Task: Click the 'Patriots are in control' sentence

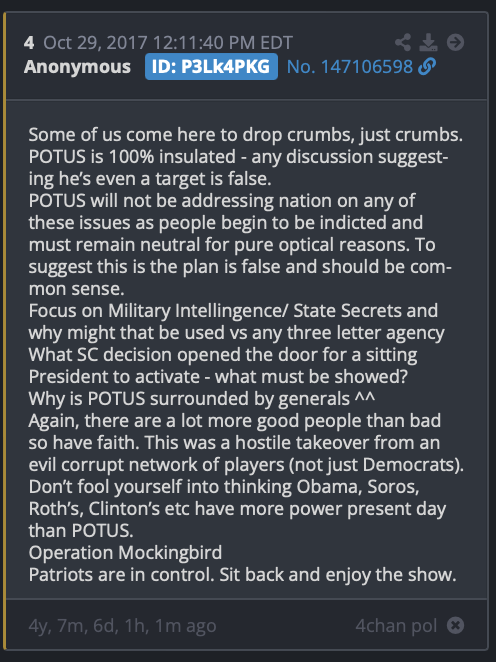Action: click(x=121, y=575)
